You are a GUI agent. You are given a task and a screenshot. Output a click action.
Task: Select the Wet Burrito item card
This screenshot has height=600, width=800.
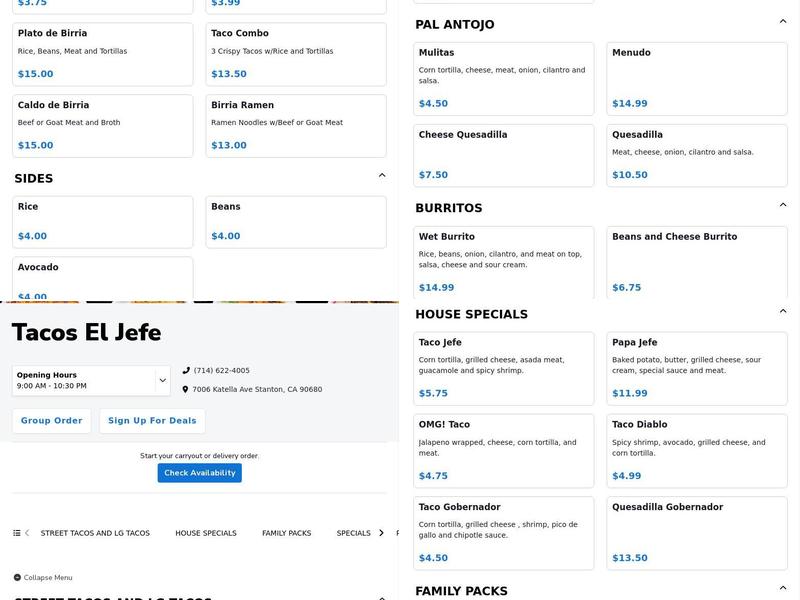pyautogui.click(x=504, y=262)
